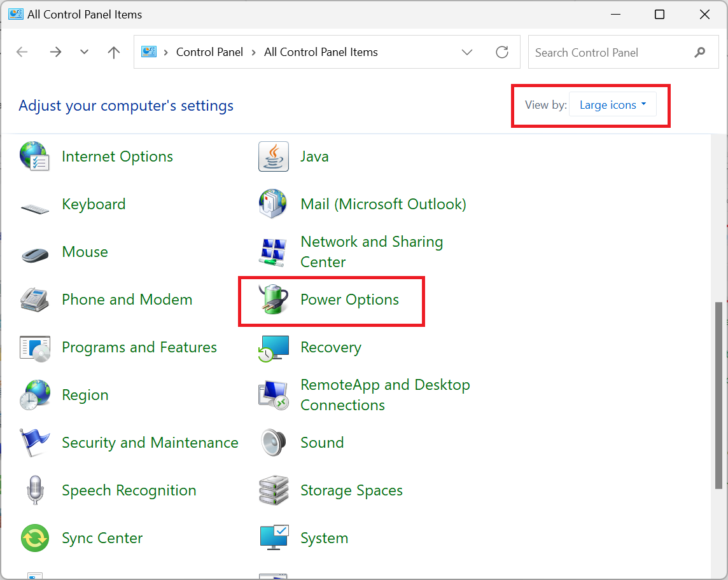728x580 pixels.
Task: Click the Sync Center green icon
Action: click(x=34, y=538)
